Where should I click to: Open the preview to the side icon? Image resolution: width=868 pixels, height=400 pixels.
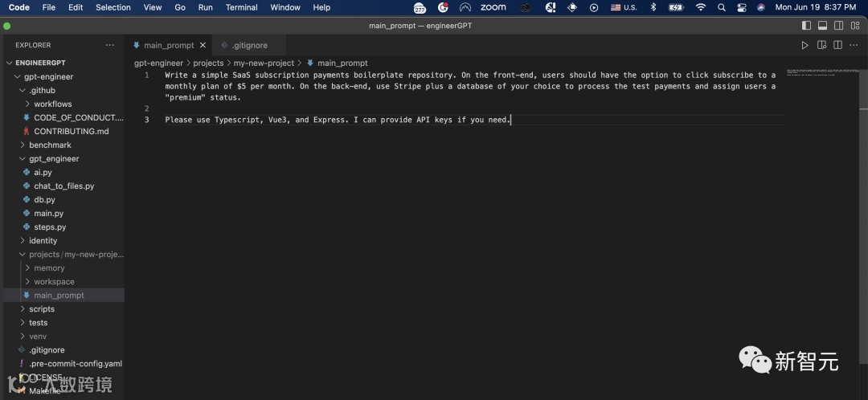(821, 45)
